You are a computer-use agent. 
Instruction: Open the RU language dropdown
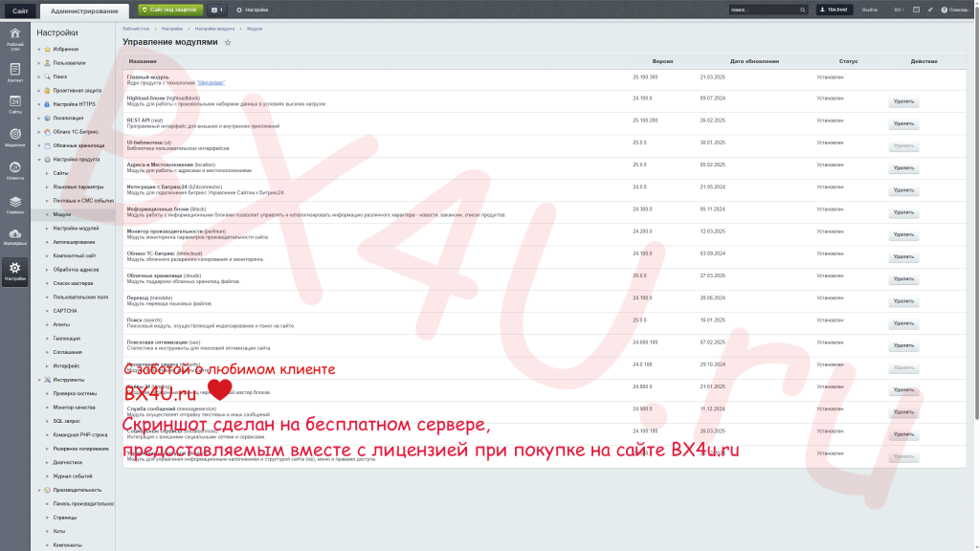(899, 10)
